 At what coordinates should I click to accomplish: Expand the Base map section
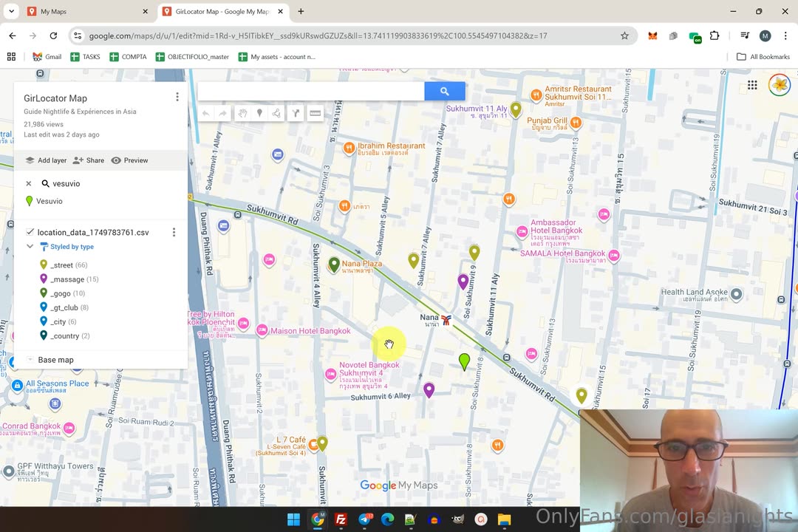pos(30,359)
